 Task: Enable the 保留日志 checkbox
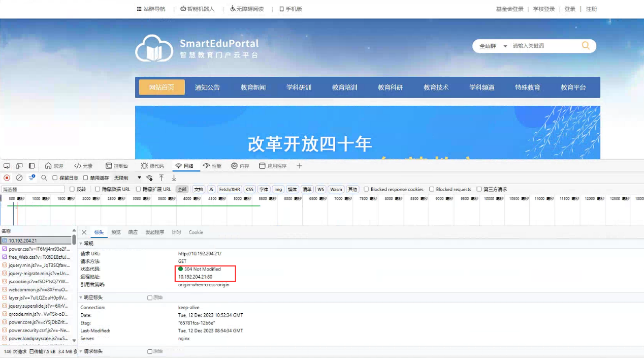tap(55, 178)
